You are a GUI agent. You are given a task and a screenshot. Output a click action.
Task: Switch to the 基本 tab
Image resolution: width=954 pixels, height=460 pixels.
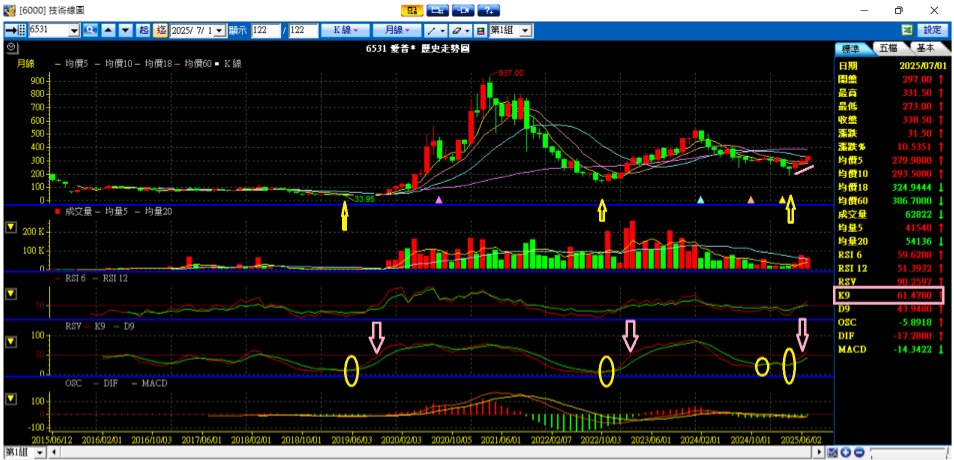point(926,47)
